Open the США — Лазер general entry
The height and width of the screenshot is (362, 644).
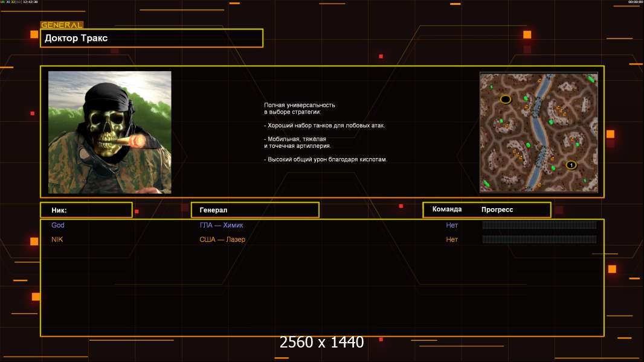[x=222, y=240]
